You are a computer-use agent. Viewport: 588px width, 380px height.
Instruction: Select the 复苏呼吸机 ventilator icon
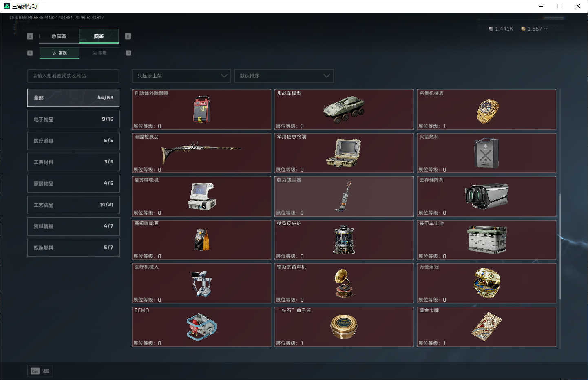[201, 197]
